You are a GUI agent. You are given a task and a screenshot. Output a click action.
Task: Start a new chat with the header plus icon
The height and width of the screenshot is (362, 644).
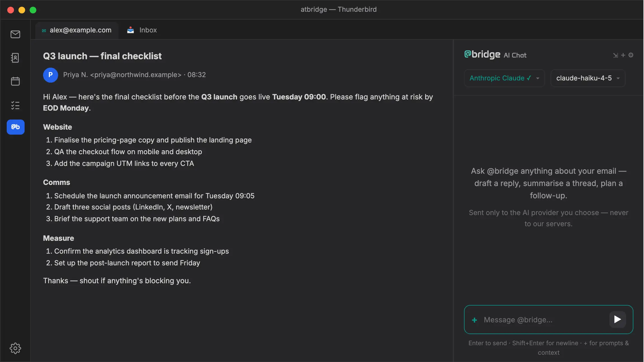tap(623, 55)
